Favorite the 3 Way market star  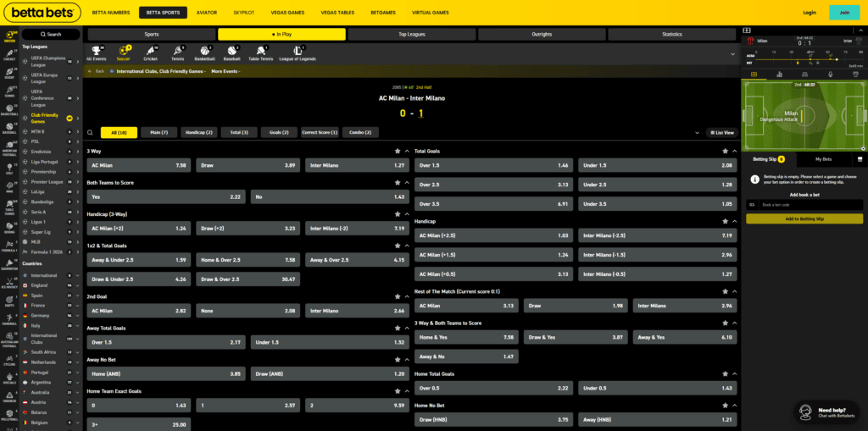[x=397, y=151]
